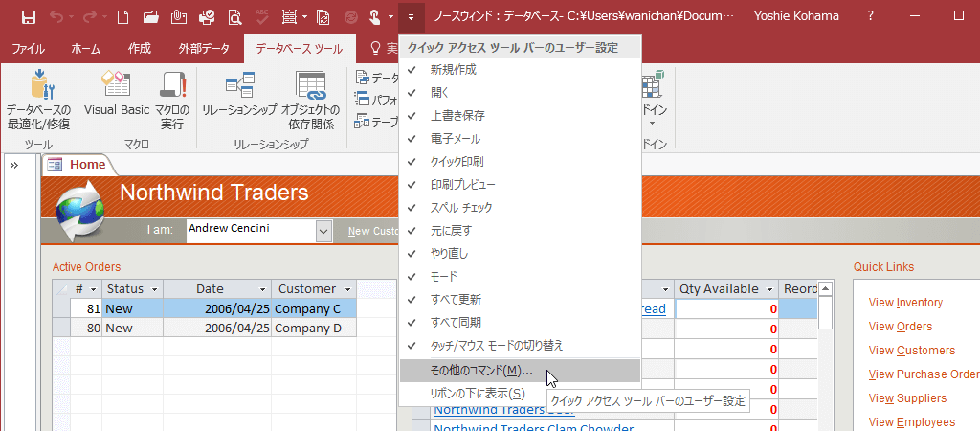
Task: Click the help question mark icon
Action: [870, 16]
